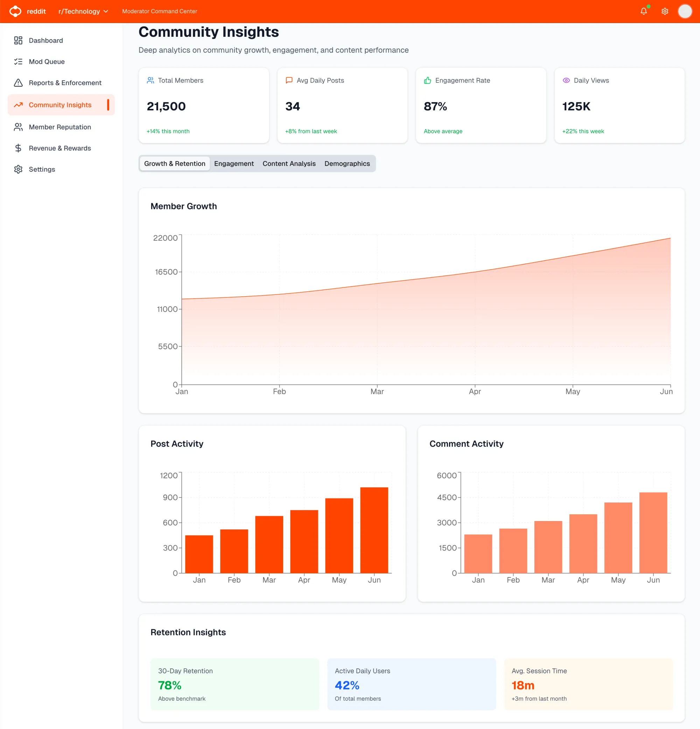Screen dimensions: 700x729
Task: Go to Settings from the sidebar
Action: coord(42,169)
